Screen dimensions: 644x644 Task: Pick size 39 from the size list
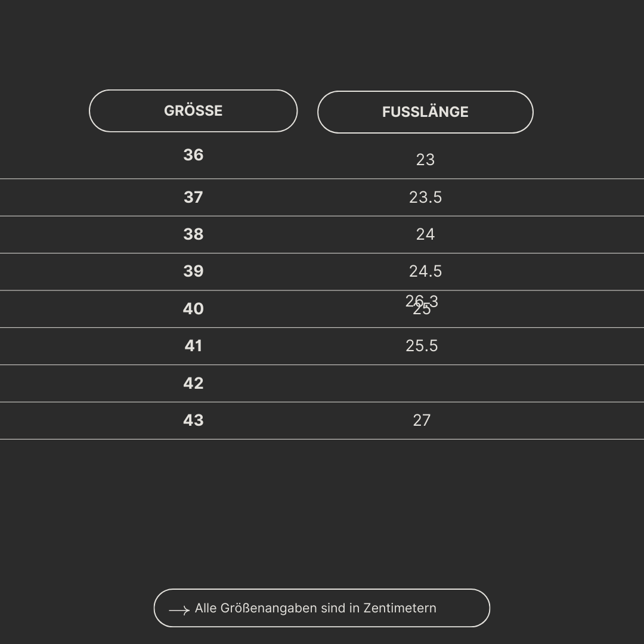[x=193, y=271]
